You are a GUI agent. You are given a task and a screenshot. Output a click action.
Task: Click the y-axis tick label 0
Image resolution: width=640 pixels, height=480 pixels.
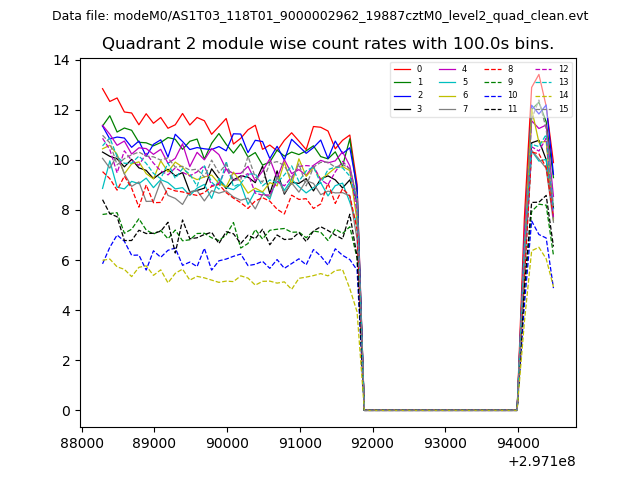64,411
